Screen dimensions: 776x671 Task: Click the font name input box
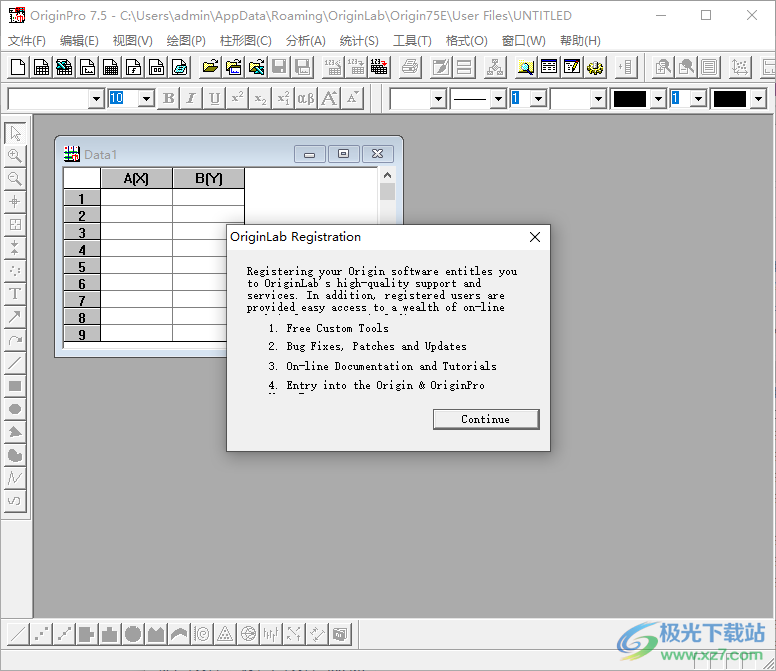(49, 99)
